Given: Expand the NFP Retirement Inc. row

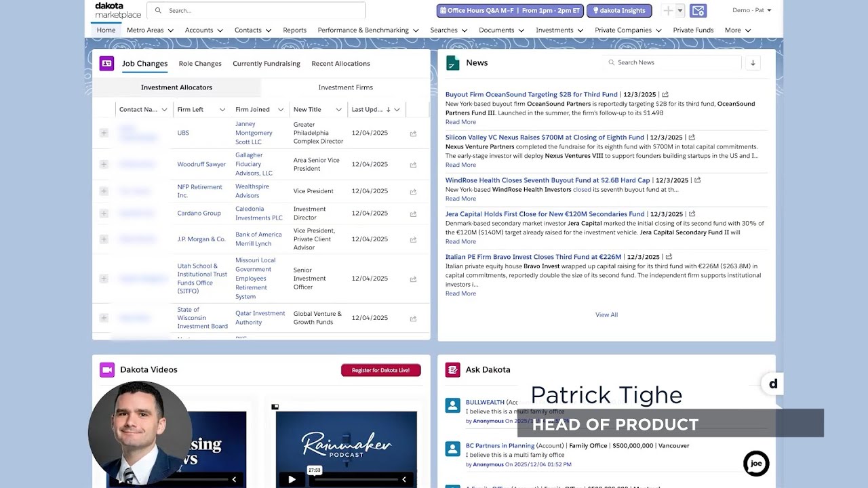Looking at the screenshot, I should (x=104, y=191).
